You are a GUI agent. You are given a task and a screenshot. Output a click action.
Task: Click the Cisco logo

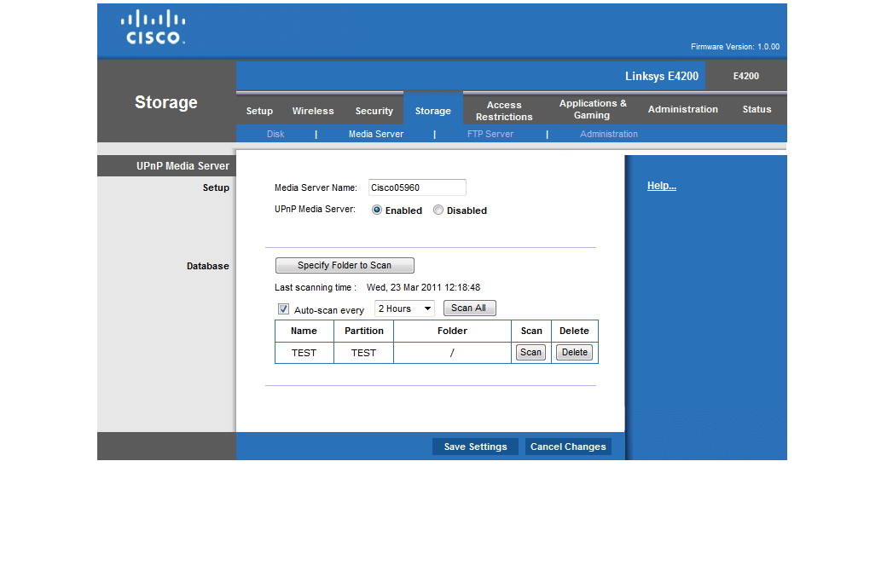tap(154, 27)
